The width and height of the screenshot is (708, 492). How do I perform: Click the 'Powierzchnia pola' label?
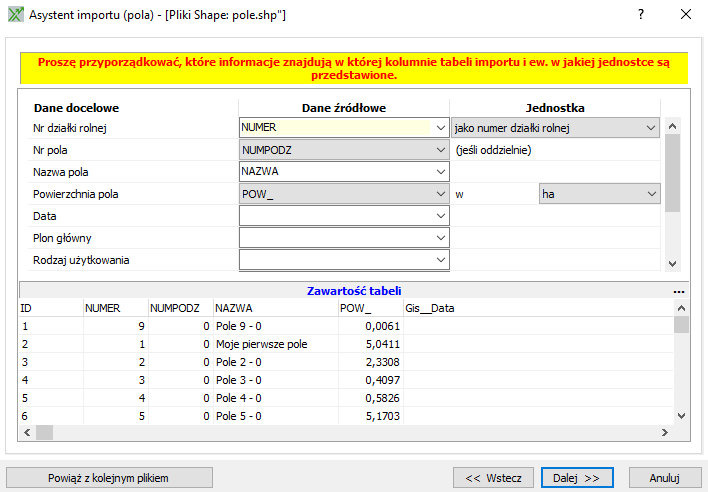(75, 194)
